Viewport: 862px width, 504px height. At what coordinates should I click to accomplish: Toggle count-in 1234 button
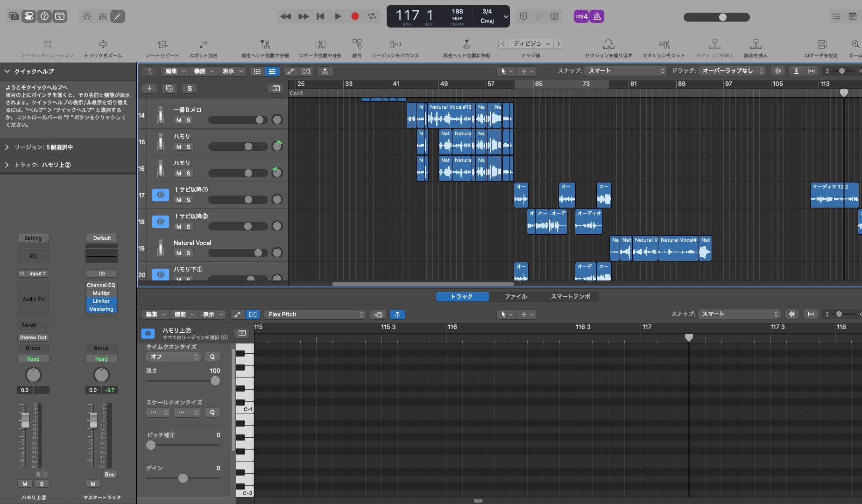(581, 16)
